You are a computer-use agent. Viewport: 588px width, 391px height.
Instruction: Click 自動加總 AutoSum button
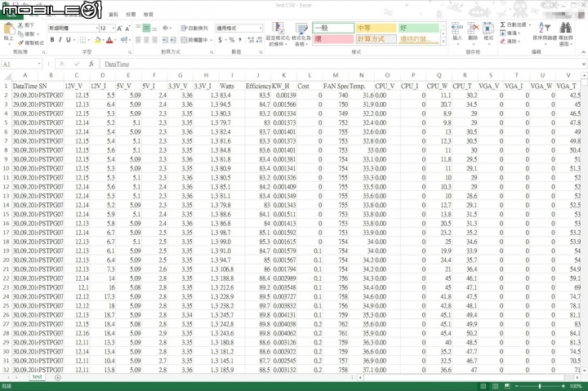click(x=514, y=24)
